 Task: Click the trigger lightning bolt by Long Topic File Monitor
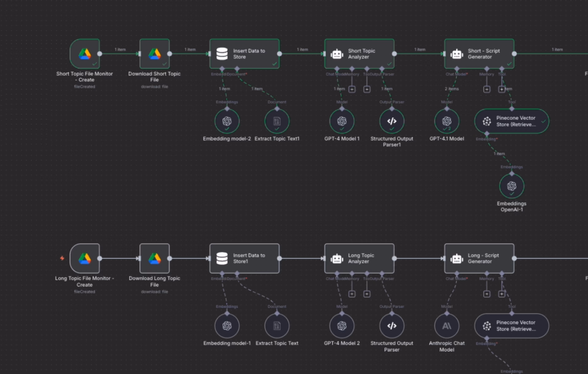[x=62, y=258]
